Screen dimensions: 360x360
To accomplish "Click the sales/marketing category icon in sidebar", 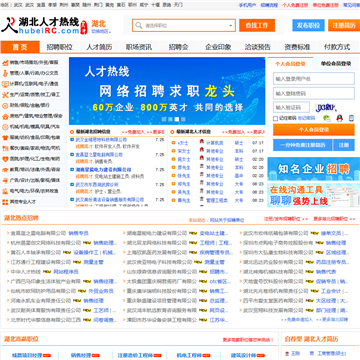I will (x=5, y=63).
